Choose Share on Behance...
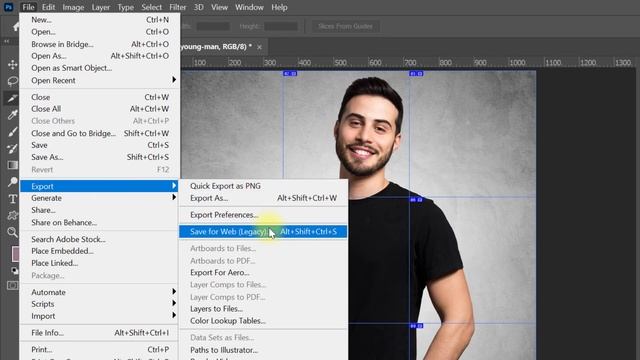The width and height of the screenshot is (640, 360). click(100, 222)
